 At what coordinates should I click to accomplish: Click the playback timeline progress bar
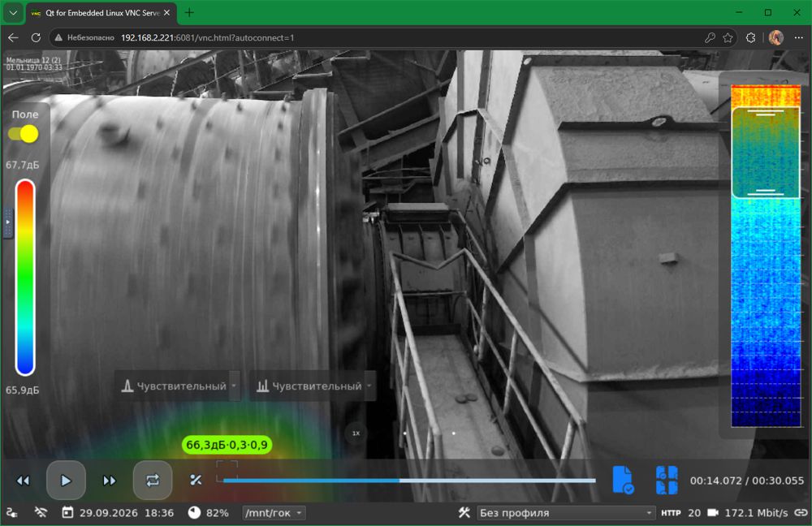click(x=409, y=481)
